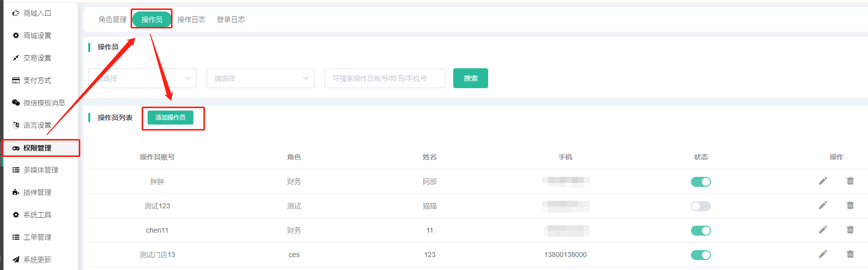Click the green 搜索 button
The height and width of the screenshot is (270, 868).
(x=471, y=78)
